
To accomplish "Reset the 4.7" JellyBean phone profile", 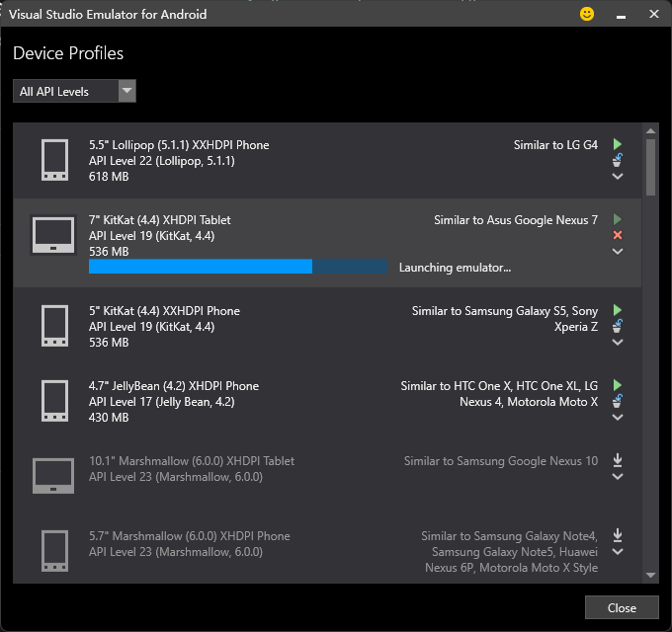I will (x=617, y=401).
